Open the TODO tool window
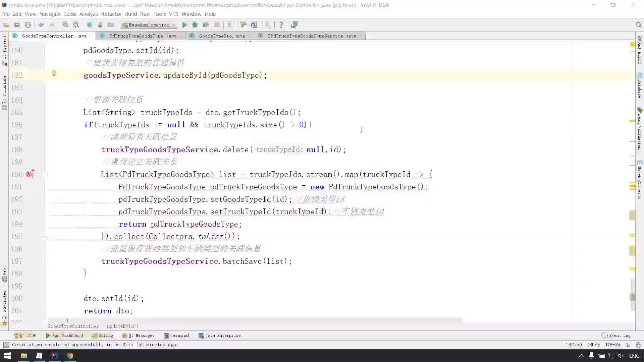The height and width of the screenshot is (362, 644). tap(25, 336)
